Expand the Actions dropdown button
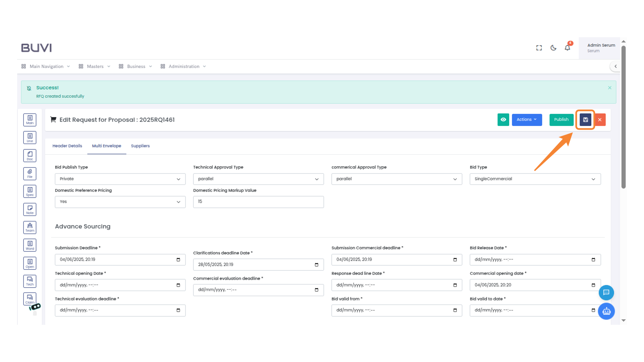The height and width of the screenshot is (362, 644). click(527, 120)
